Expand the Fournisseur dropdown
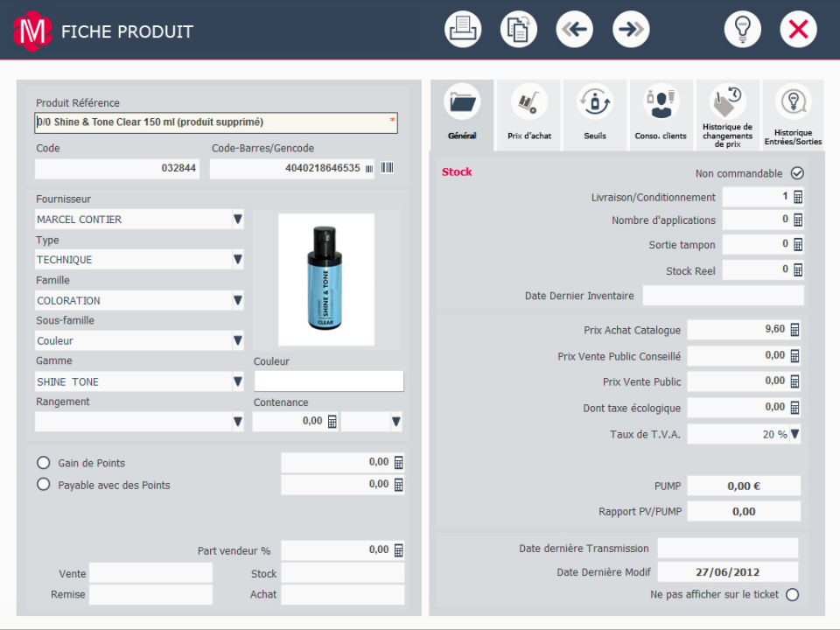Screen dimensions: 840x630 point(237,220)
